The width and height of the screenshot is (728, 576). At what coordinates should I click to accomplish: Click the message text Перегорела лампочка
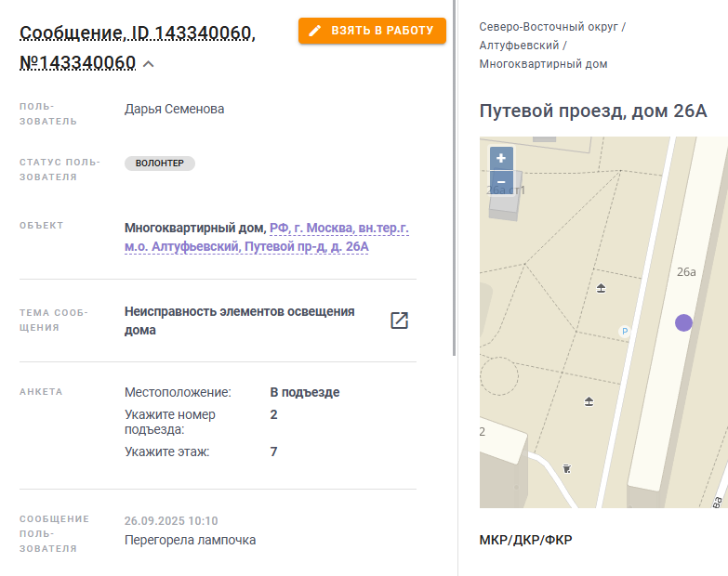(x=190, y=541)
